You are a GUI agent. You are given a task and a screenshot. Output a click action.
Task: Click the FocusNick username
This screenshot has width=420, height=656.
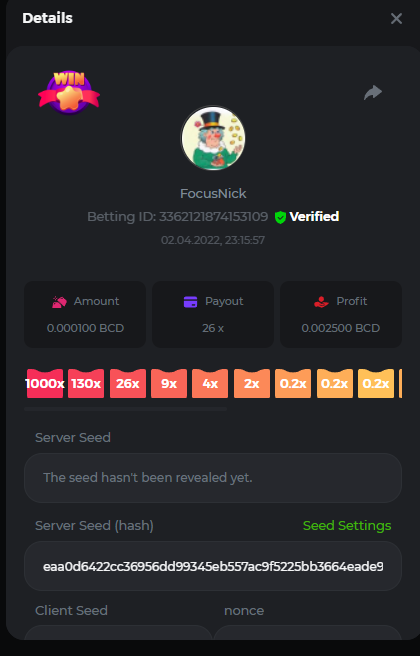213,194
